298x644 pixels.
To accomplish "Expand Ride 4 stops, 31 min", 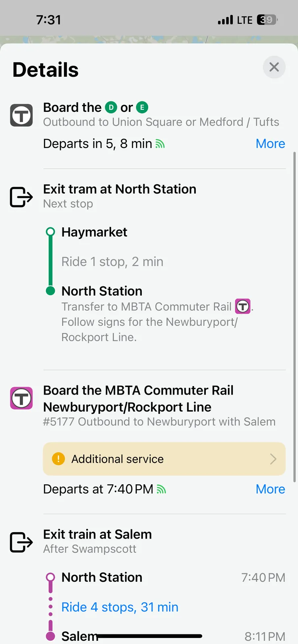I will [120, 607].
